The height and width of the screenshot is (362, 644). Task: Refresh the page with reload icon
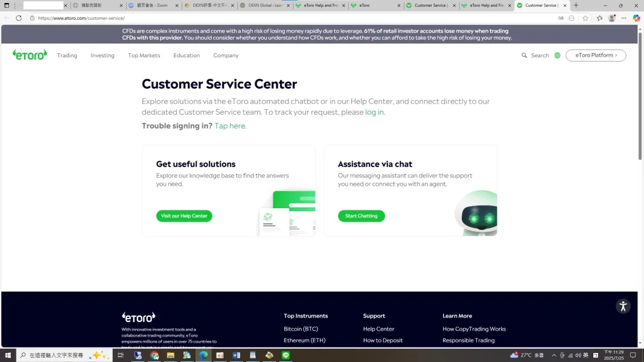19,18
